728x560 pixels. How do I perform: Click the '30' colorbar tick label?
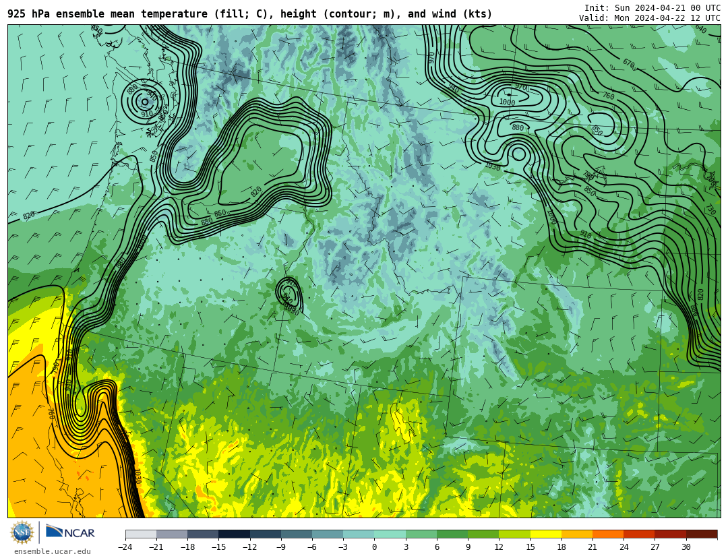tap(686, 547)
